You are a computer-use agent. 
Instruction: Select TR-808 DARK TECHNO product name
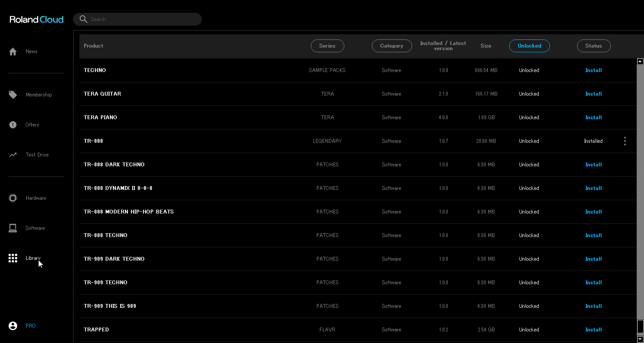[114, 165]
